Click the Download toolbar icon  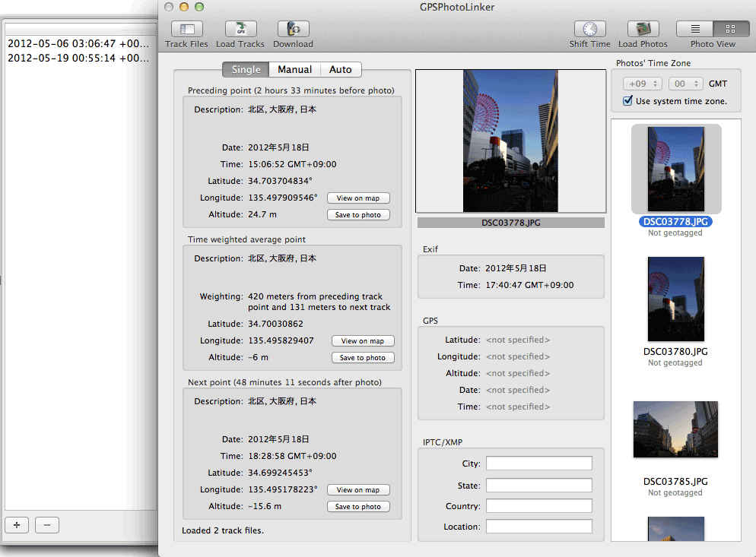tap(293, 30)
